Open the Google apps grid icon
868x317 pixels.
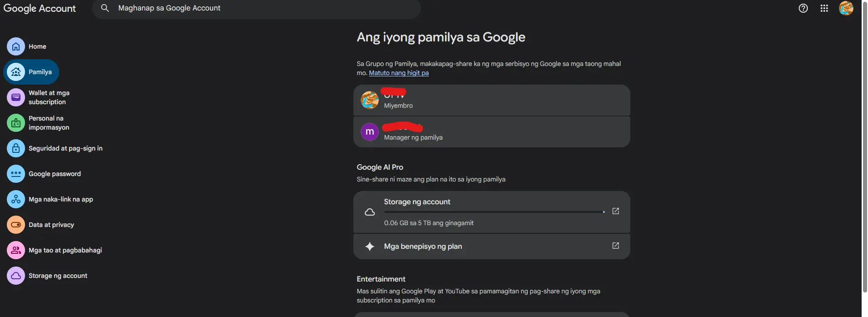point(824,8)
